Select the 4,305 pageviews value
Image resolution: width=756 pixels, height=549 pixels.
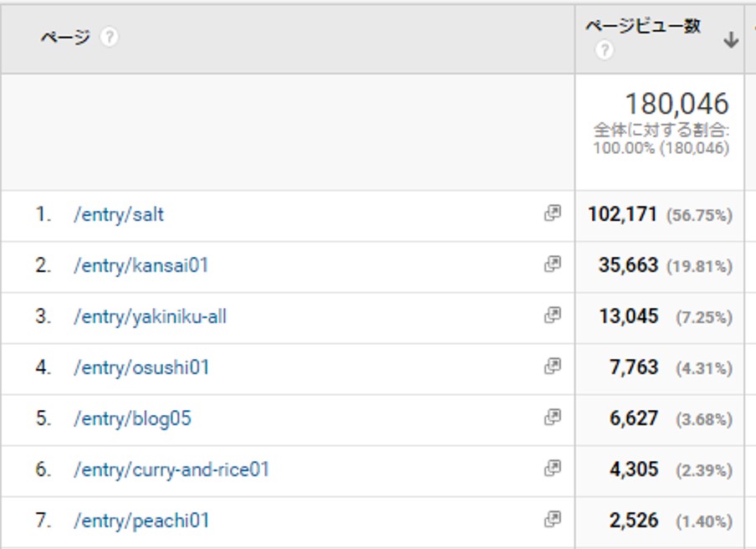(634, 469)
